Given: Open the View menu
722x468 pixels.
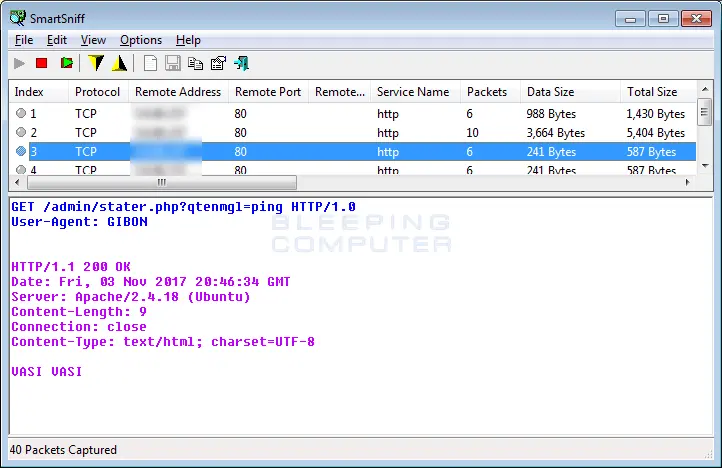Looking at the screenshot, I should [x=93, y=40].
